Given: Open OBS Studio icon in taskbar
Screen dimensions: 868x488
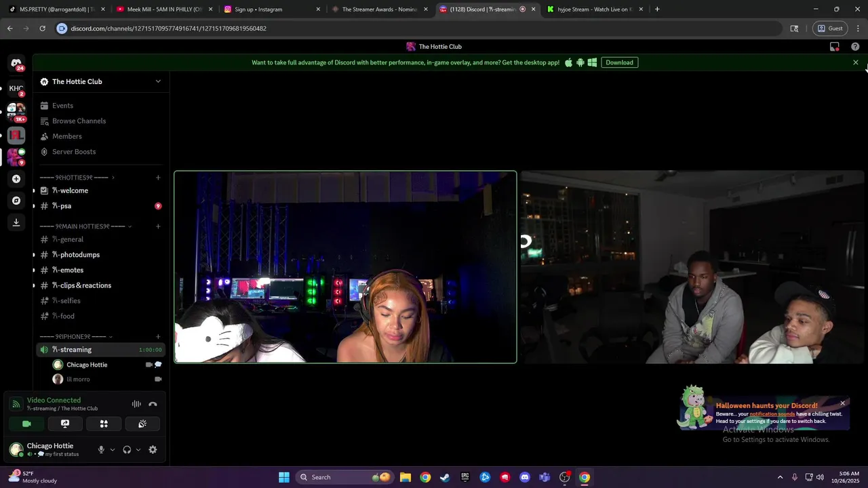Looking at the screenshot, I should (565, 477).
